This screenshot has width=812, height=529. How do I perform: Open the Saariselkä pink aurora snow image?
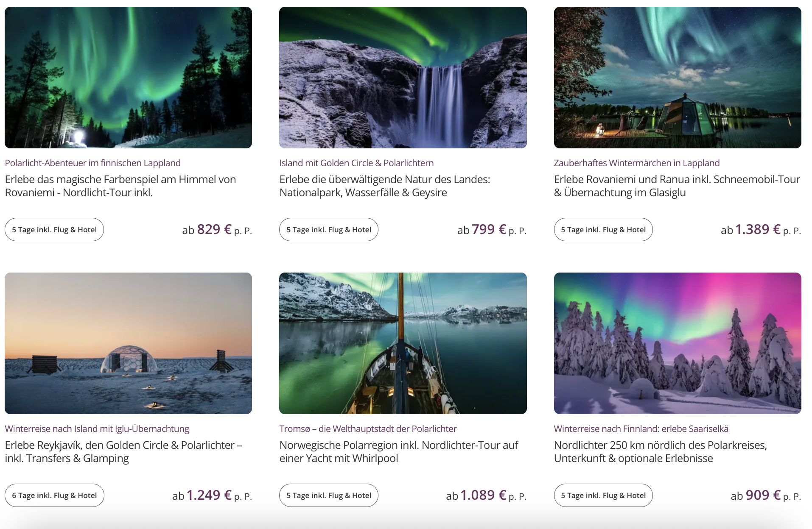coord(678,343)
